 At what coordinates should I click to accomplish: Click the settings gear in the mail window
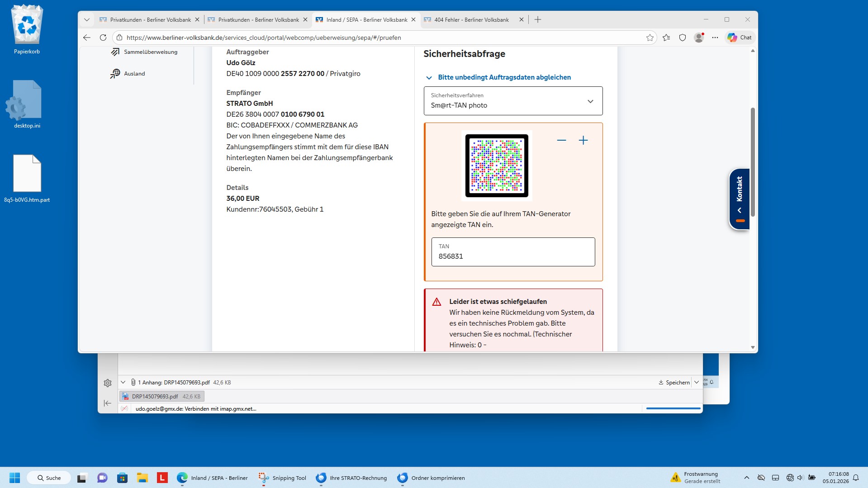[x=108, y=383]
